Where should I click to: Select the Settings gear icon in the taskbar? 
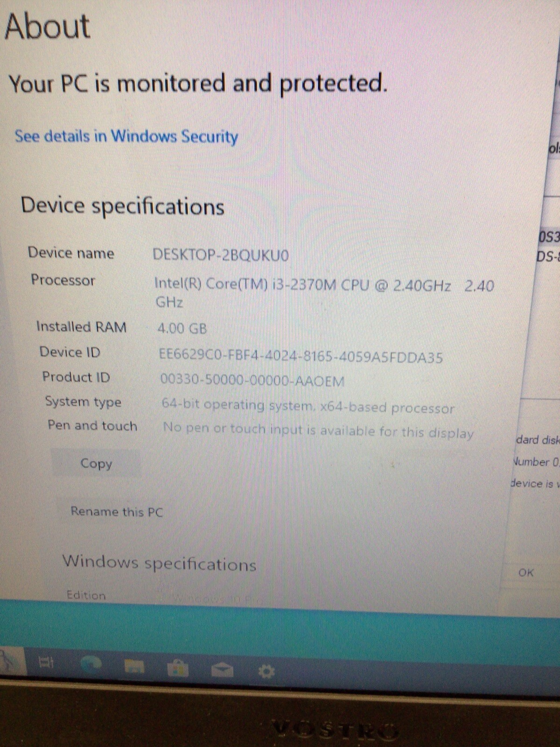[266, 671]
